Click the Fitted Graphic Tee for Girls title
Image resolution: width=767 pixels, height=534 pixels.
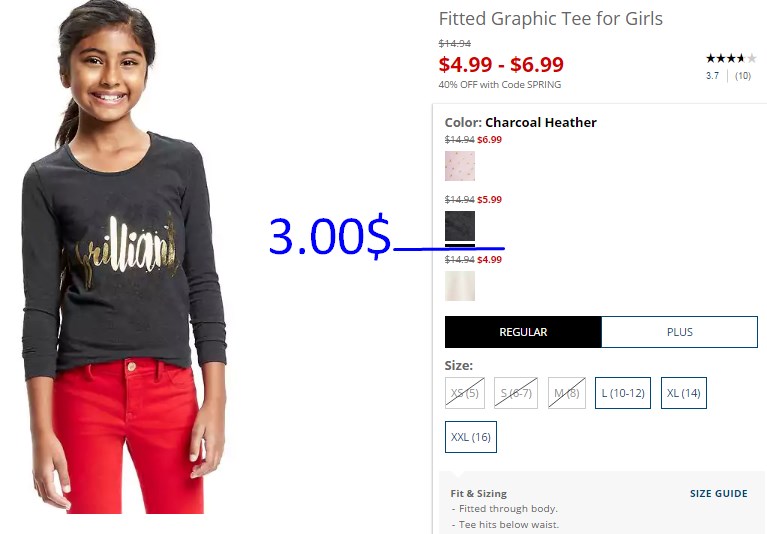coord(550,19)
